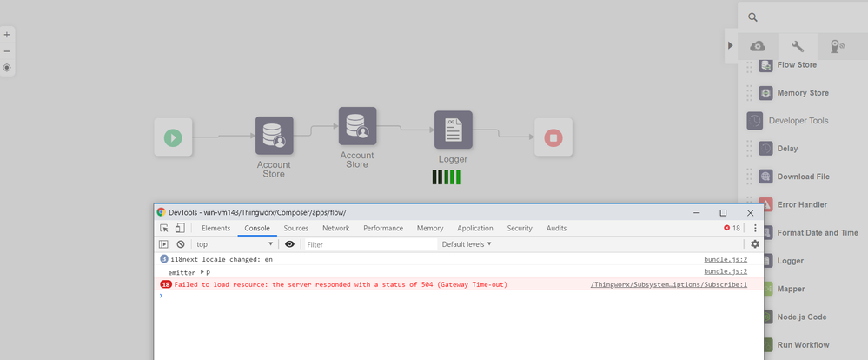Viewport: 868px width, 360px height.
Task: Click the search magnifier in the side panel
Action: (x=752, y=17)
